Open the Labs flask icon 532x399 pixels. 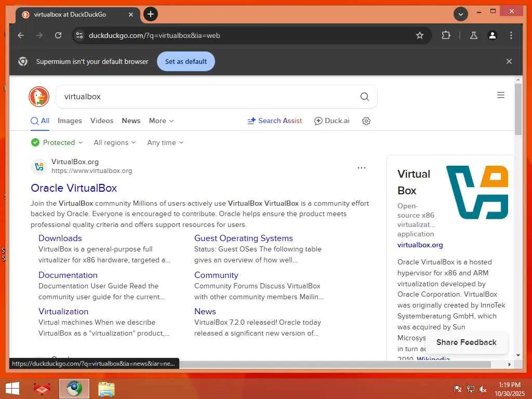pyautogui.click(x=474, y=35)
